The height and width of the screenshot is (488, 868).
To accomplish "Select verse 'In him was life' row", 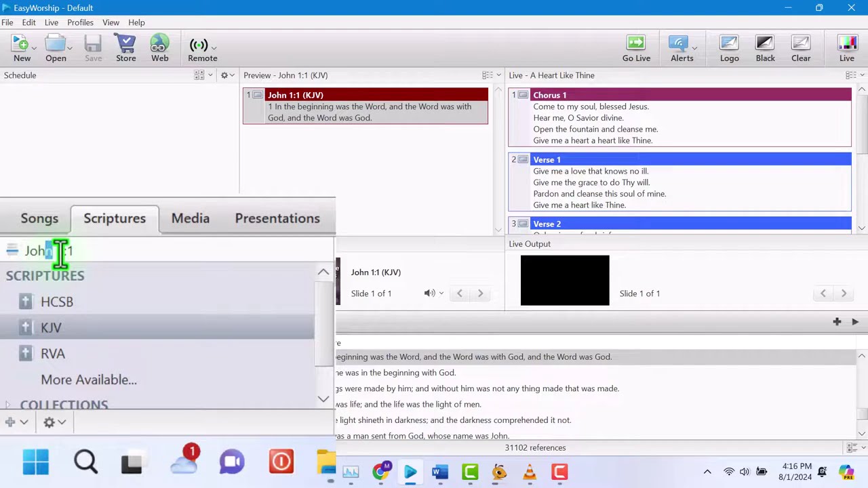I will click(x=595, y=404).
